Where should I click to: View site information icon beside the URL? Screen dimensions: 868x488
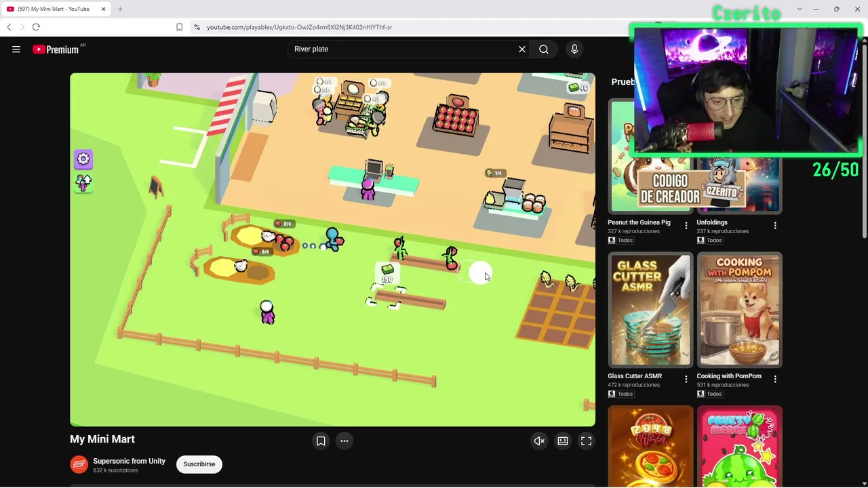click(x=197, y=27)
